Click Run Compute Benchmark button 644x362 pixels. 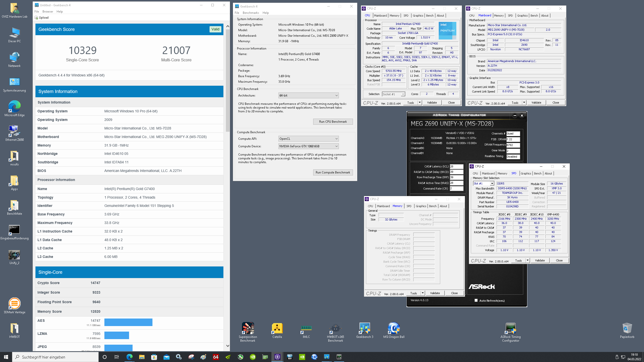(x=333, y=172)
